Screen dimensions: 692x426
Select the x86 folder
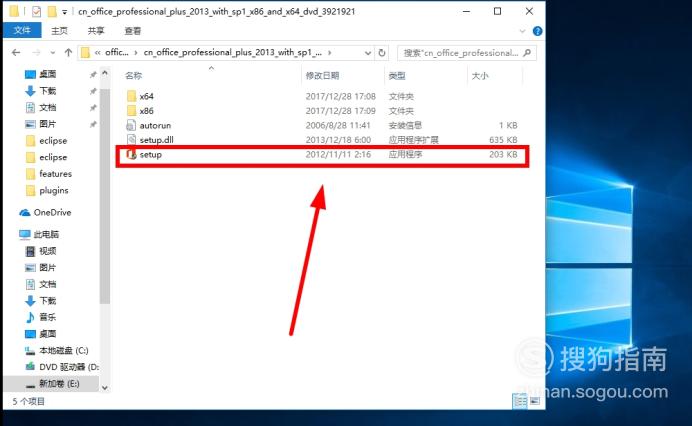click(146, 111)
